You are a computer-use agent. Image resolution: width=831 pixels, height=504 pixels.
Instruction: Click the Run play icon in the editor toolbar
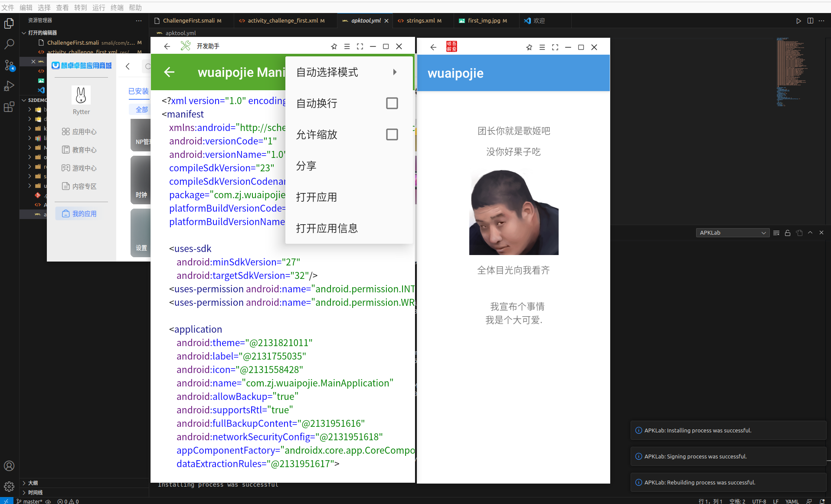coord(798,21)
